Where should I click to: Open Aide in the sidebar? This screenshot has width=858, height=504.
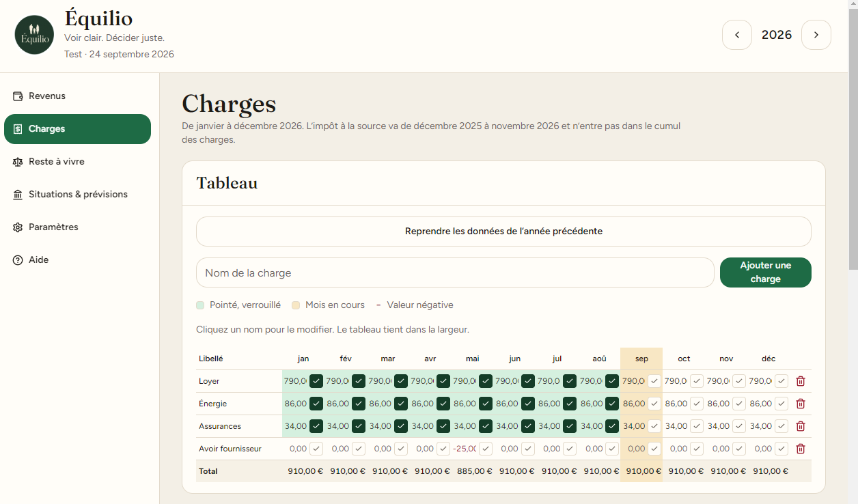(77, 260)
